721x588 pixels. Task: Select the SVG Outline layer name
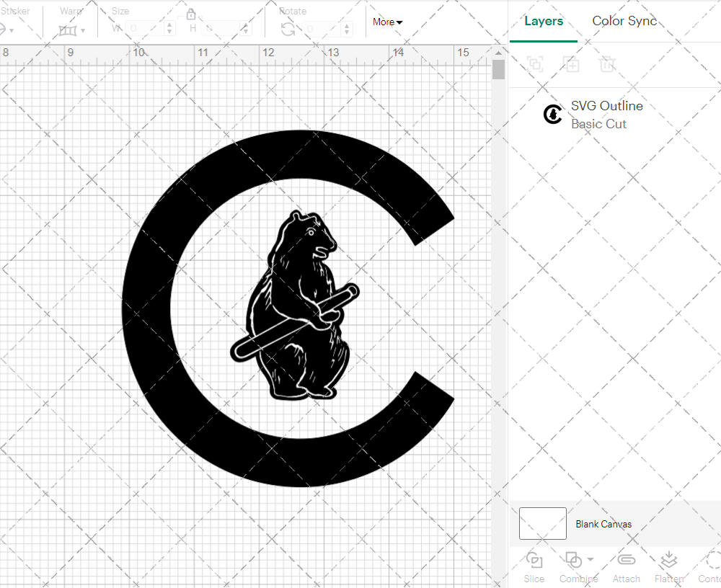coord(607,106)
